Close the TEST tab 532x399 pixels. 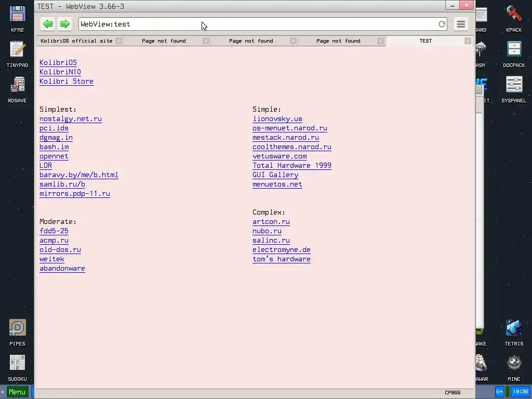468,41
